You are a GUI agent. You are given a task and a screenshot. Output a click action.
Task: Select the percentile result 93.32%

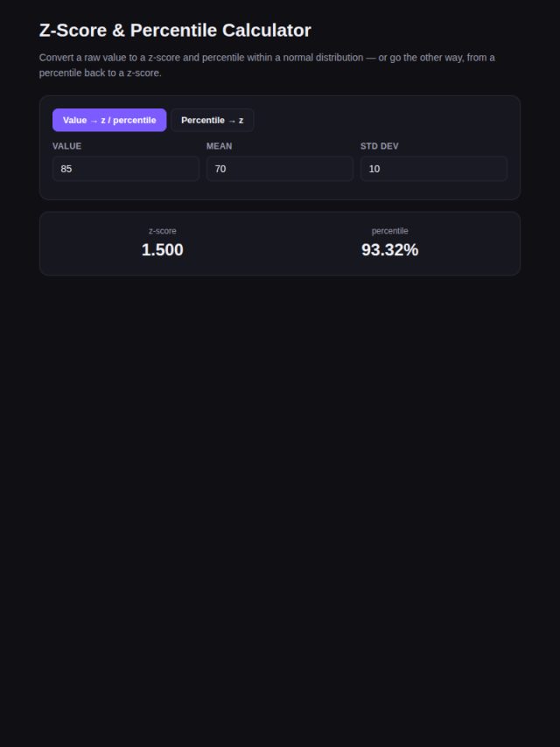point(390,249)
